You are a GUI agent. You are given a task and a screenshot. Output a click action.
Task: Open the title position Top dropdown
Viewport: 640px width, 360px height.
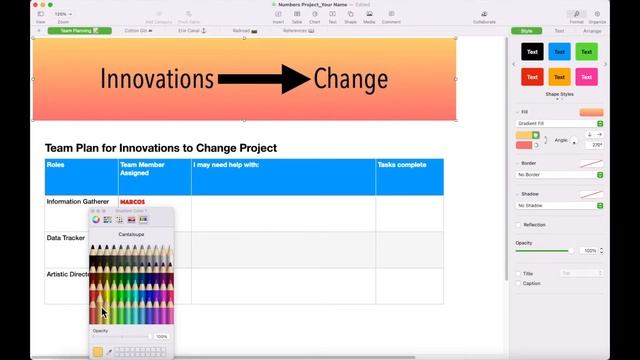[x=582, y=273]
